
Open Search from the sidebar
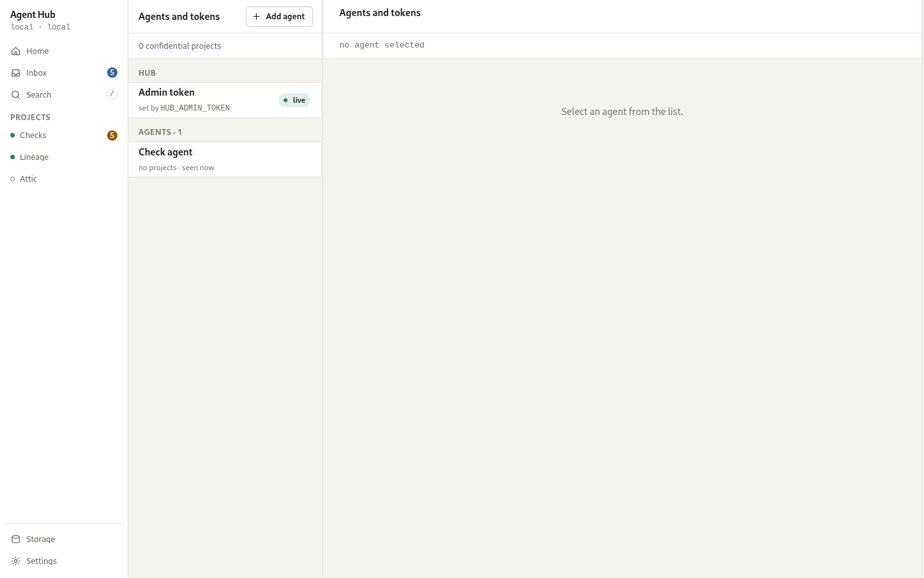point(64,95)
